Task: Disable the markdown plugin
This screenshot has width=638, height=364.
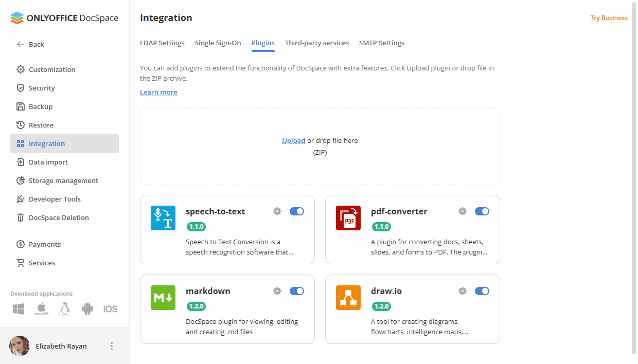Action: (x=297, y=290)
